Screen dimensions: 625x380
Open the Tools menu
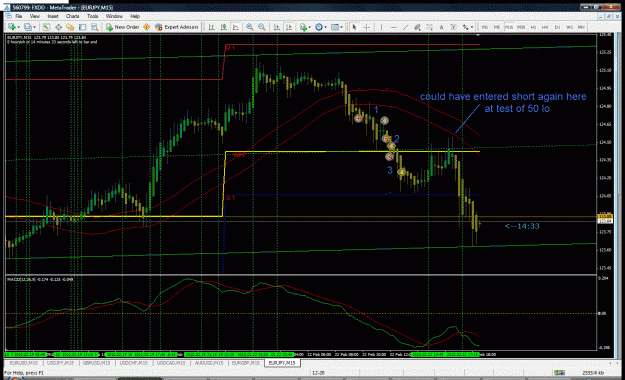tap(92, 16)
